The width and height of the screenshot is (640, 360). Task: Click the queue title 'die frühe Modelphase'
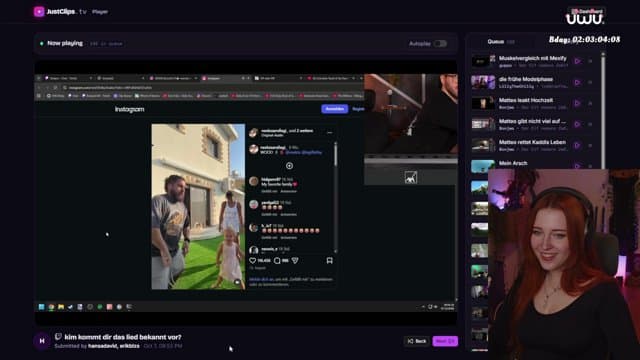pos(526,79)
